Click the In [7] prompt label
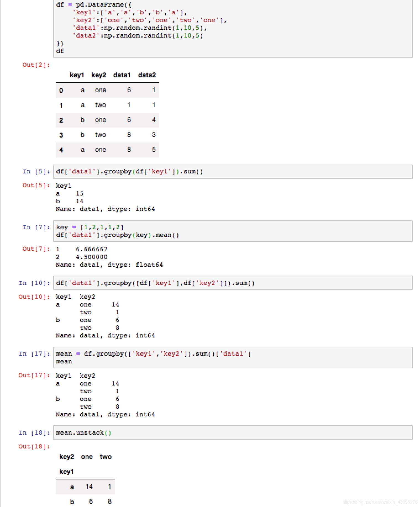Screen dimensions: 420x507 pos(36,227)
